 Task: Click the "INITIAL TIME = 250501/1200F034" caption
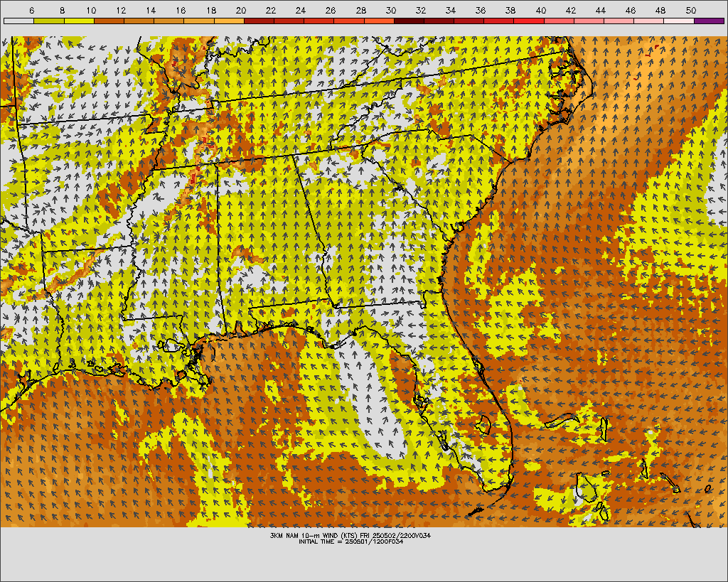(350, 541)
